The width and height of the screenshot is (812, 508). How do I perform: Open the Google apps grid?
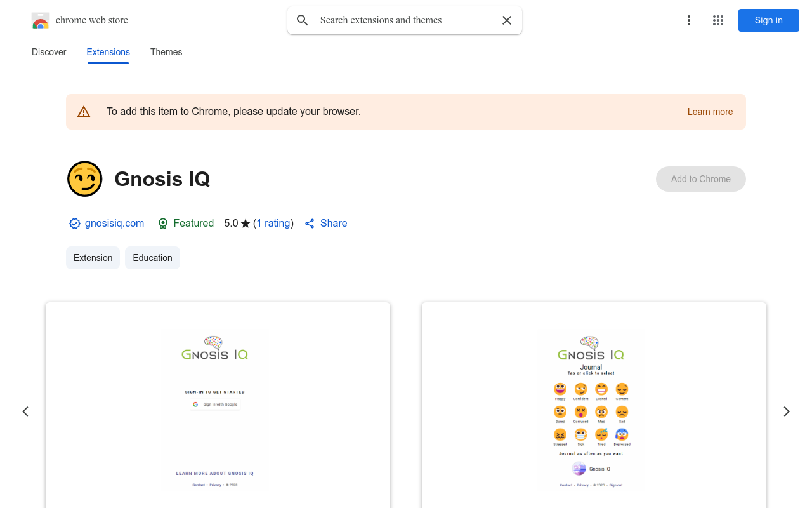pos(718,20)
